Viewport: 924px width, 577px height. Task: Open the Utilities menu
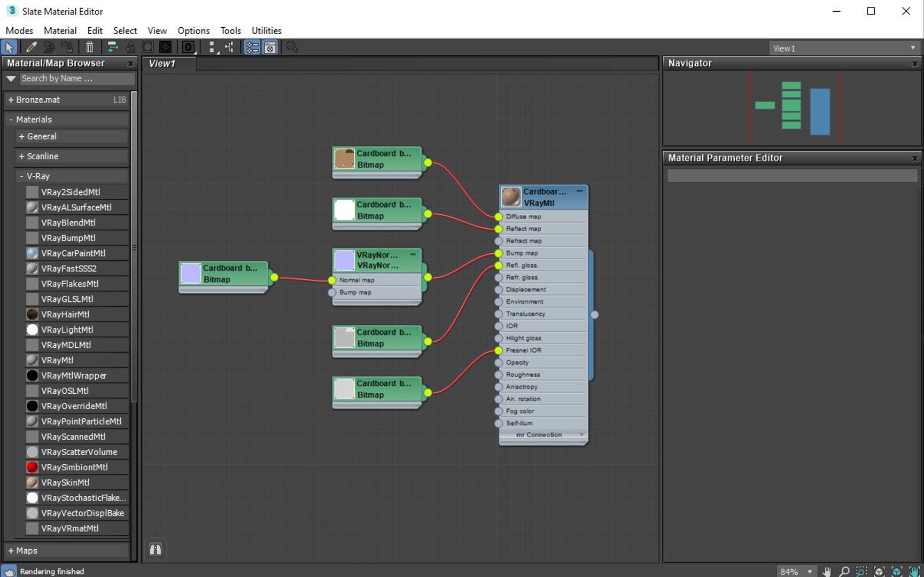coord(266,30)
